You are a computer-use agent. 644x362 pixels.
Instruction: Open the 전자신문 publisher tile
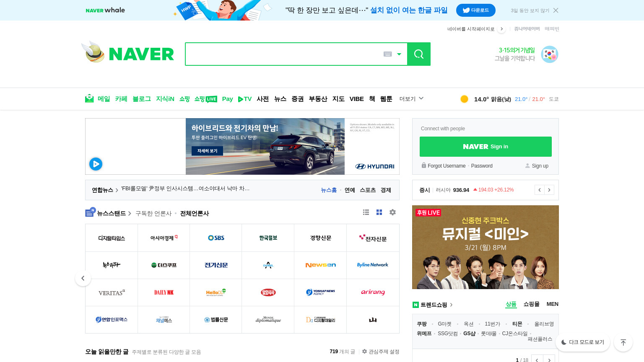click(373, 238)
